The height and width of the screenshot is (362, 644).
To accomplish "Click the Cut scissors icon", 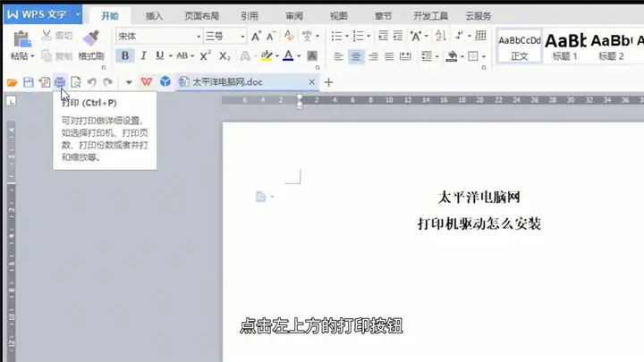I will [x=47, y=36].
